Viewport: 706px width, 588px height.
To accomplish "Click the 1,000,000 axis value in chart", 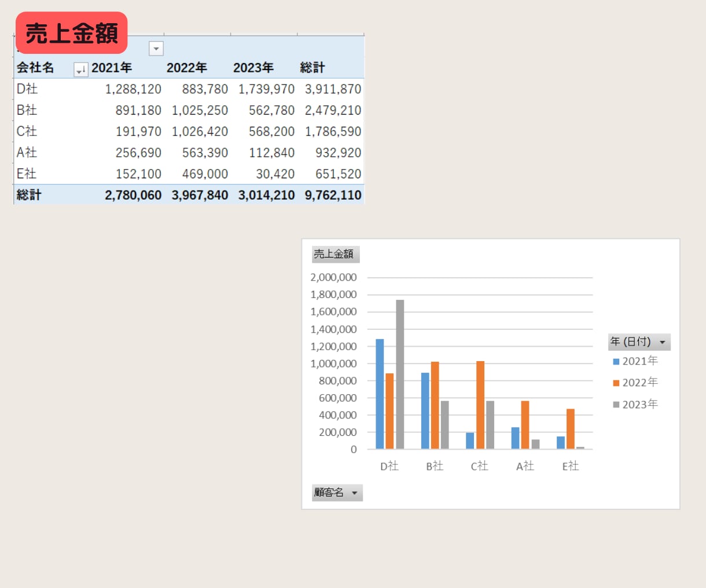I will coord(333,364).
